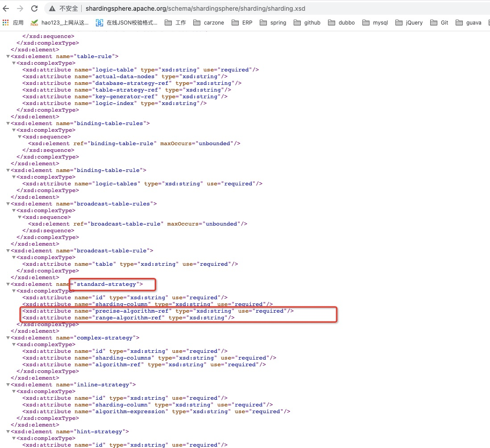Screen dimensions: 490x448
Task: Click the name="table" attribute line
Action: (x=130, y=264)
